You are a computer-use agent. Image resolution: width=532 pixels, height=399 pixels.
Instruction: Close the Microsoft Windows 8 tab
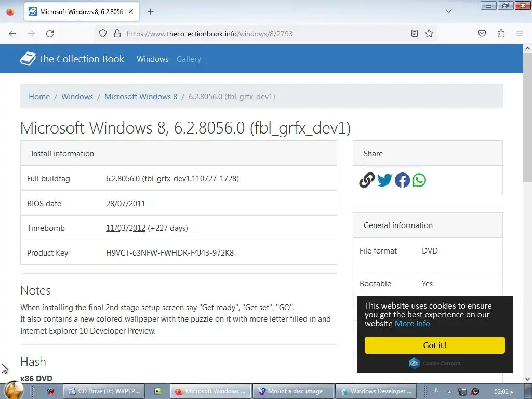click(x=131, y=11)
